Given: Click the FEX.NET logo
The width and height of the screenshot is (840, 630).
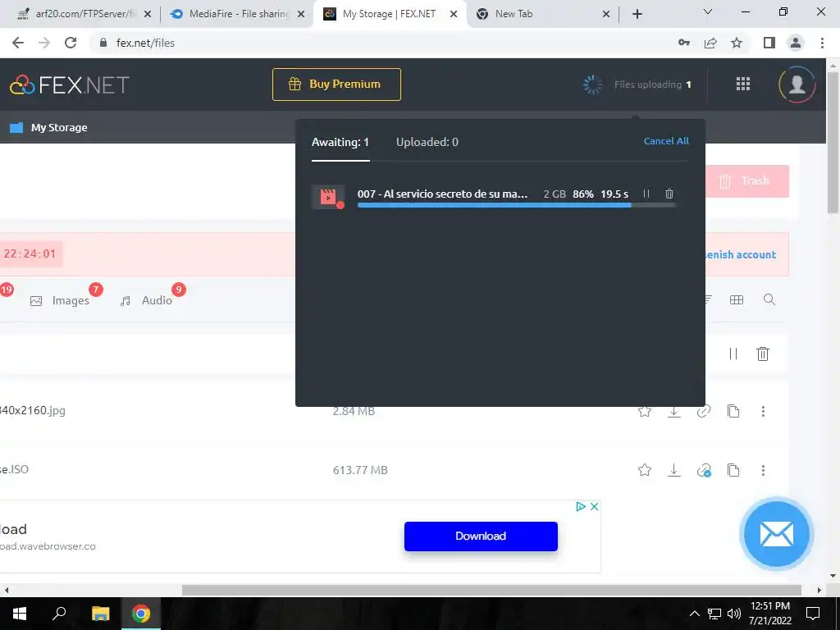Looking at the screenshot, I should pyautogui.click(x=70, y=84).
